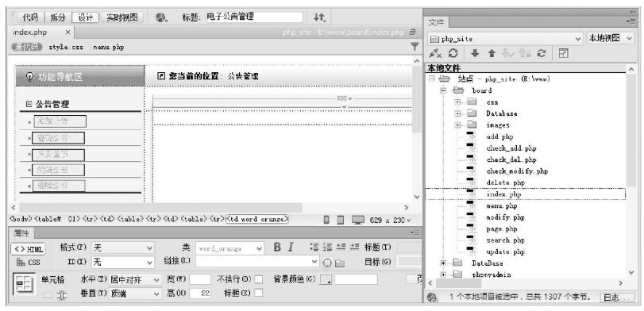The image size is (644, 311).
Task: Switch Properties panel to CSS mode
Action: [29, 263]
